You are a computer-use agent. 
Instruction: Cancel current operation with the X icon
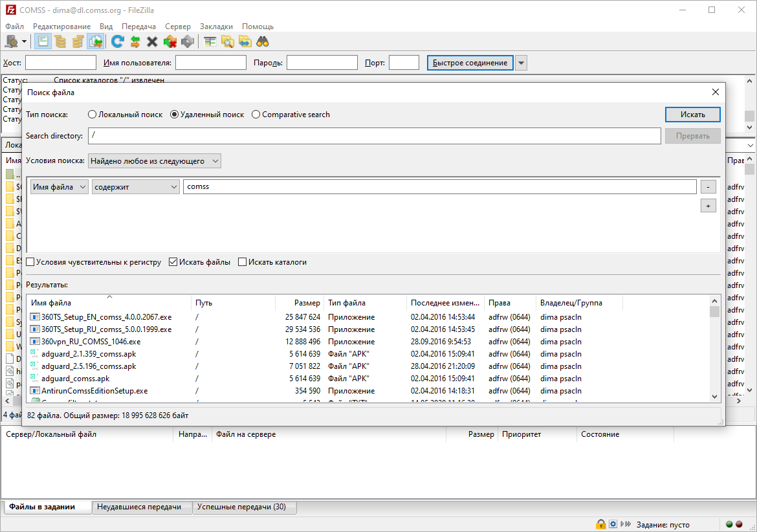pos(152,42)
